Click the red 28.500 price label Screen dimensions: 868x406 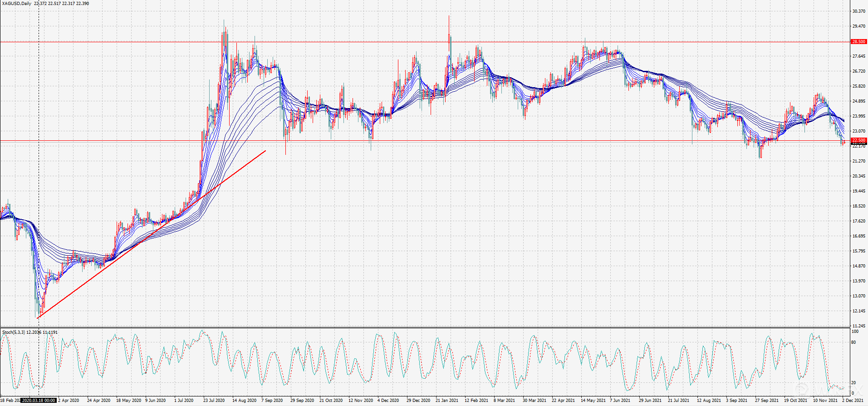(858, 42)
